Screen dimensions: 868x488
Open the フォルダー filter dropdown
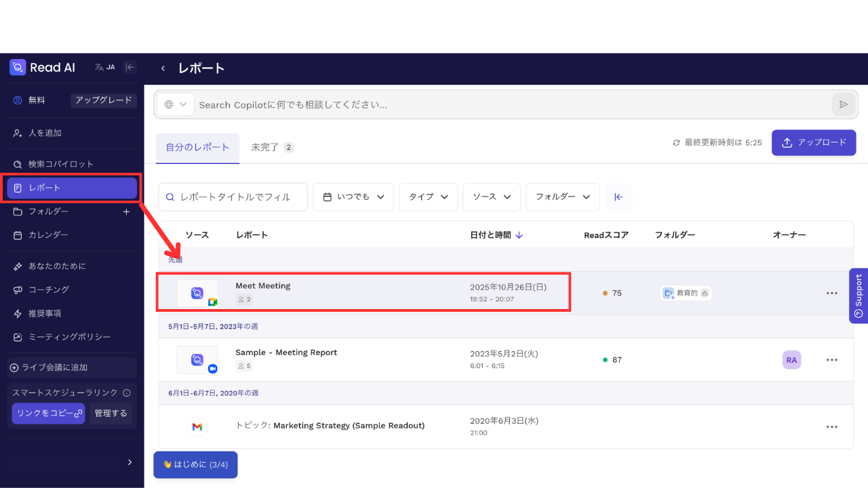(562, 197)
